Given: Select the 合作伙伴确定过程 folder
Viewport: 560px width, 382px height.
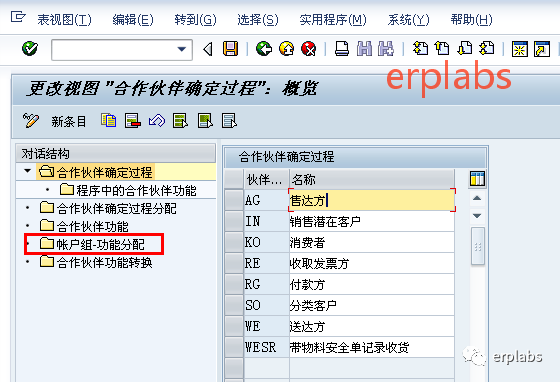Looking at the screenshot, I should pyautogui.click(x=96, y=172).
